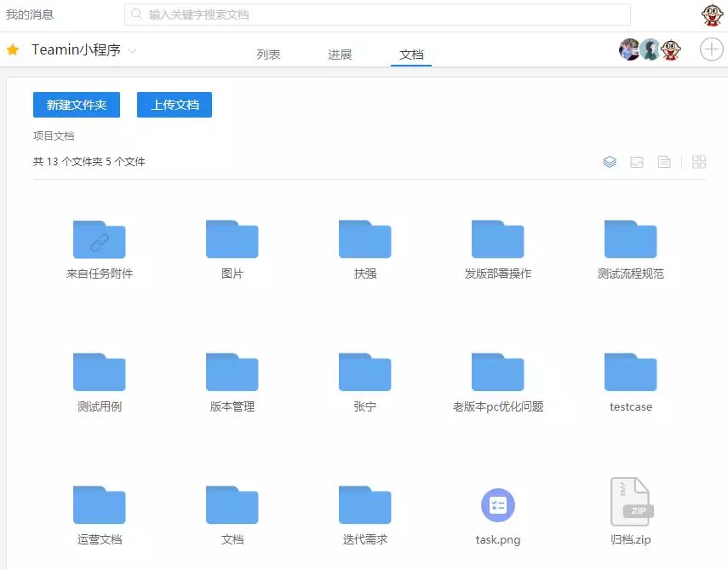The height and width of the screenshot is (570, 728).
Task: Click the 上传文档 button
Action: 175,105
